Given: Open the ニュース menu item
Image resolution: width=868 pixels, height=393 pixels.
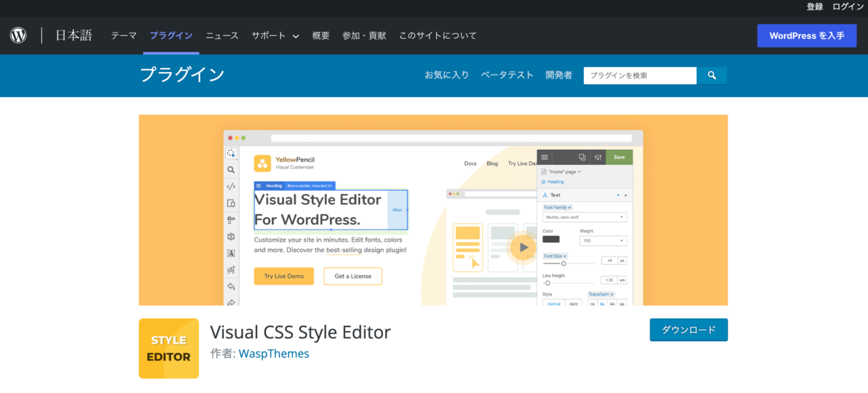Looking at the screenshot, I should 222,35.
